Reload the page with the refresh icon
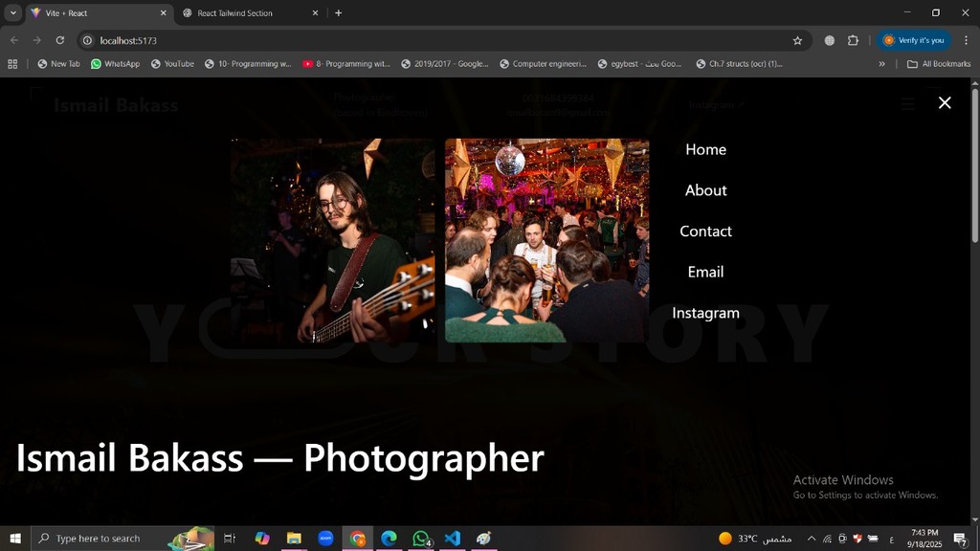Screen dimensions: 980x551 coord(60,40)
